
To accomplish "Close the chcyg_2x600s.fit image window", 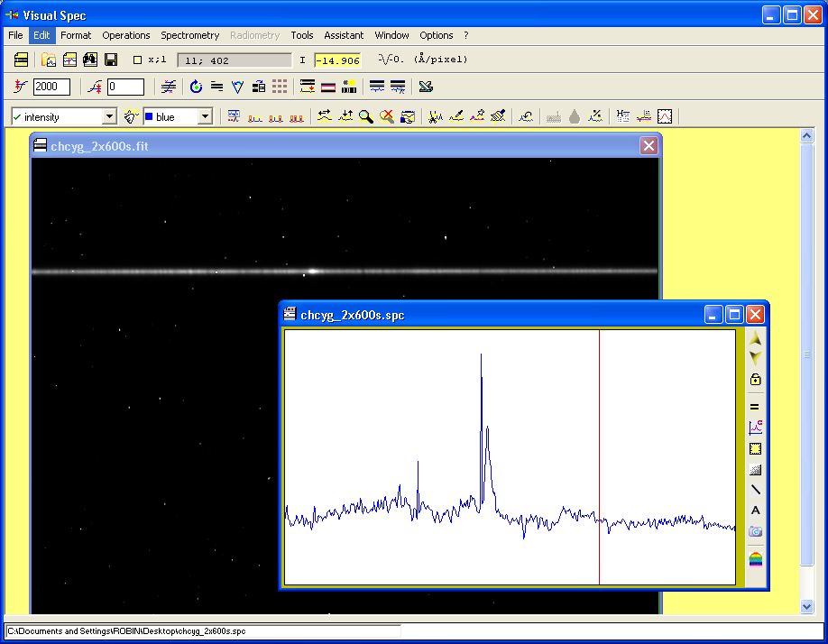I will point(649,146).
